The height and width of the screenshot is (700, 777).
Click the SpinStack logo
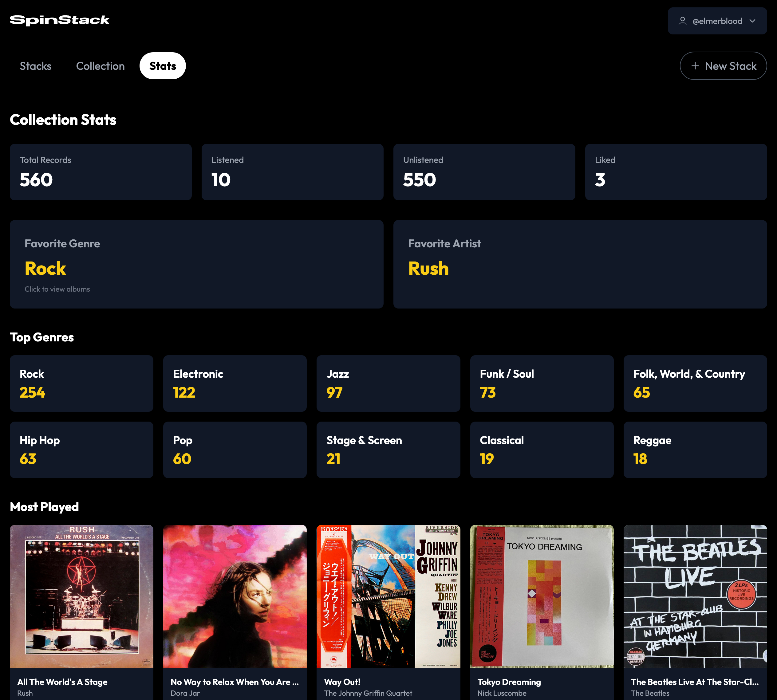60,20
